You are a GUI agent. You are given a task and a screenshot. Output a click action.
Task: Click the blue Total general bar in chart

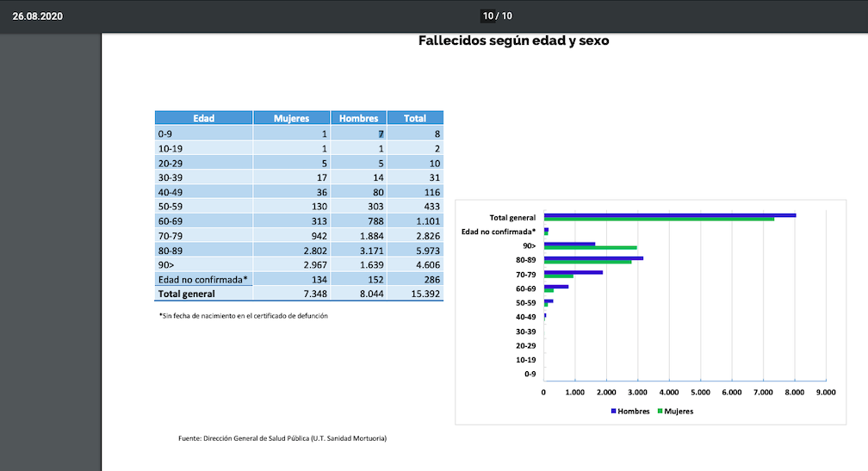tap(669, 215)
